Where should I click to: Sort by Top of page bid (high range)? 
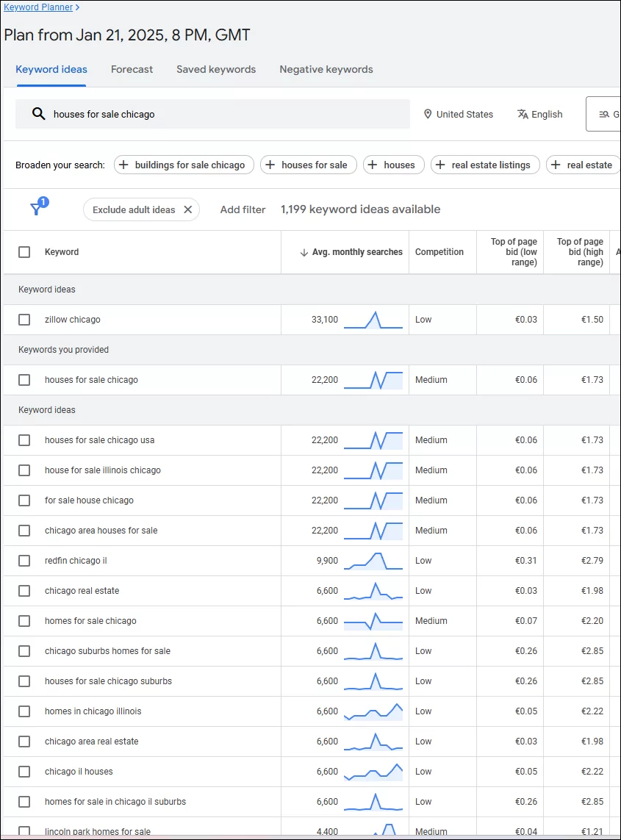[x=580, y=252]
